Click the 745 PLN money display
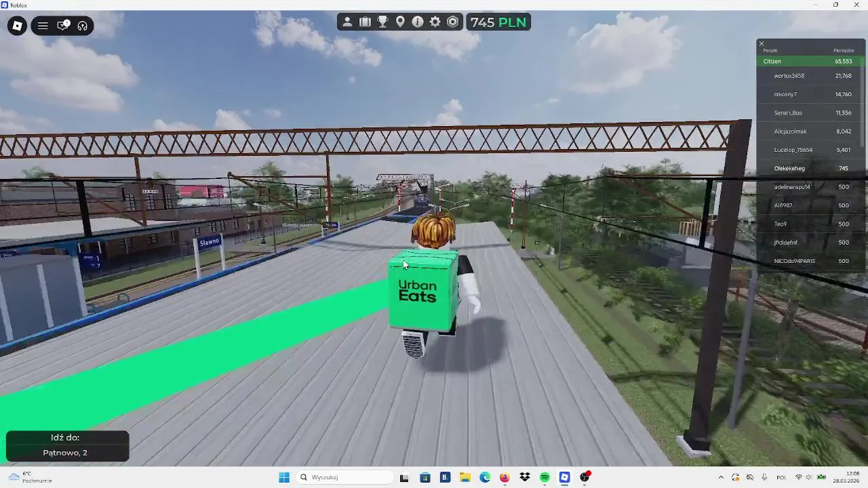This screenshot has width=868, height=488. [x=498, y=22]
